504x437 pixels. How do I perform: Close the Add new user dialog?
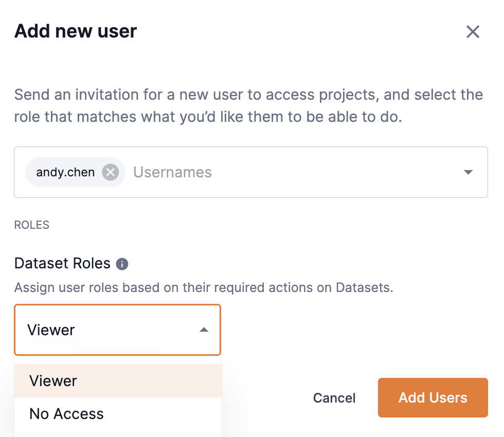tap(473, 31)
